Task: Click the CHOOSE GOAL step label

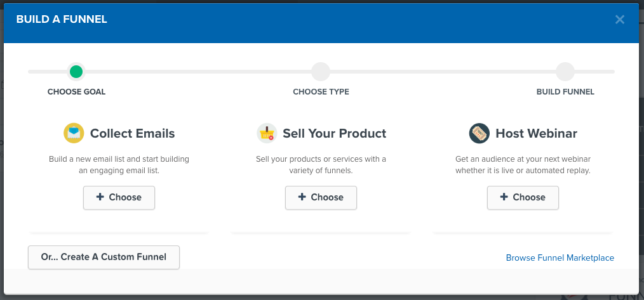Action: [76, 92]
